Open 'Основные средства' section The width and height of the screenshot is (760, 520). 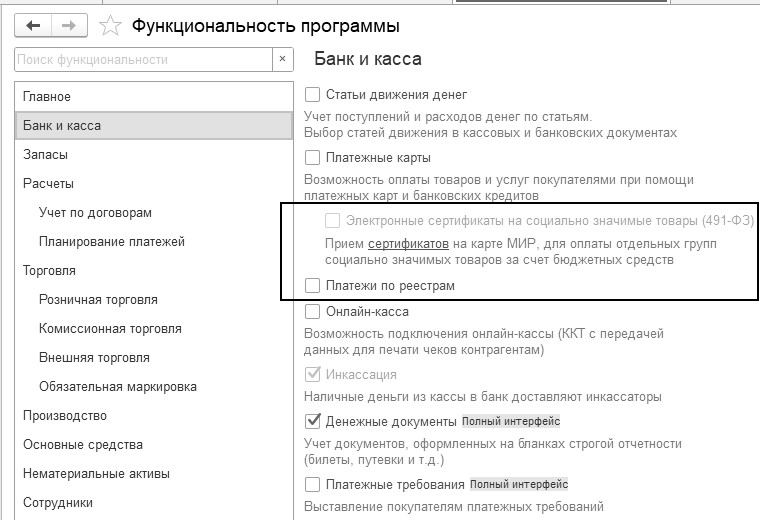[x=154, y=444]
